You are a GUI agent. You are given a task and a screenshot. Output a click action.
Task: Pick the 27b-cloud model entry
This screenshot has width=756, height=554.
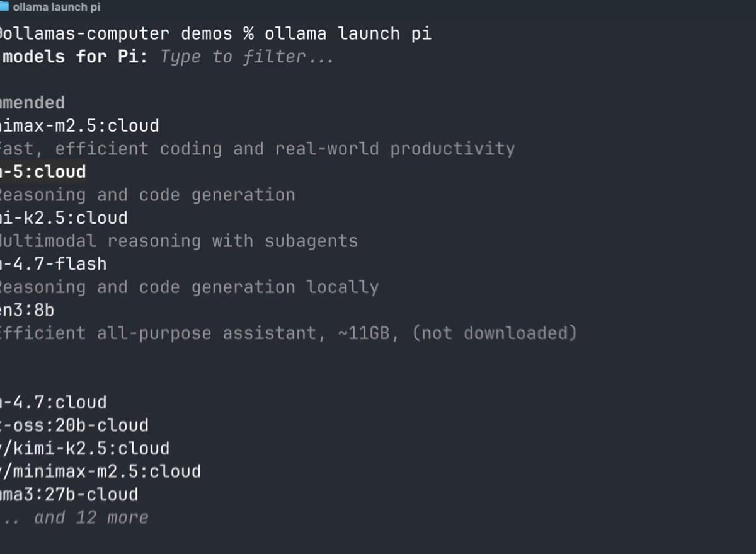point(69,495)
